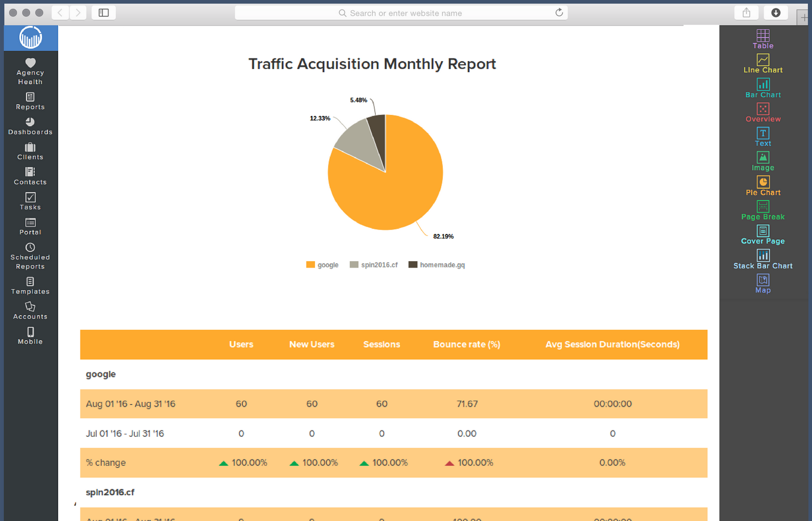Open the browser downloads icon
The image size is (812, 521).
point(776,13)
